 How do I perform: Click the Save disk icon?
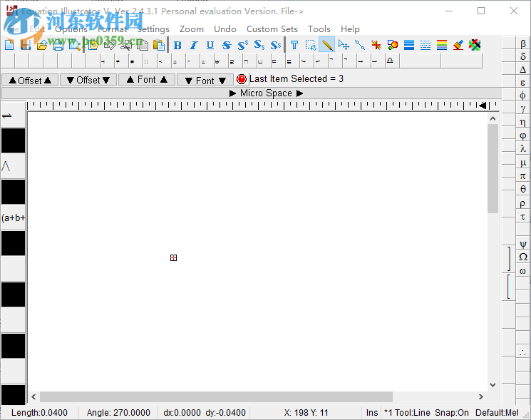coord(26,45)
